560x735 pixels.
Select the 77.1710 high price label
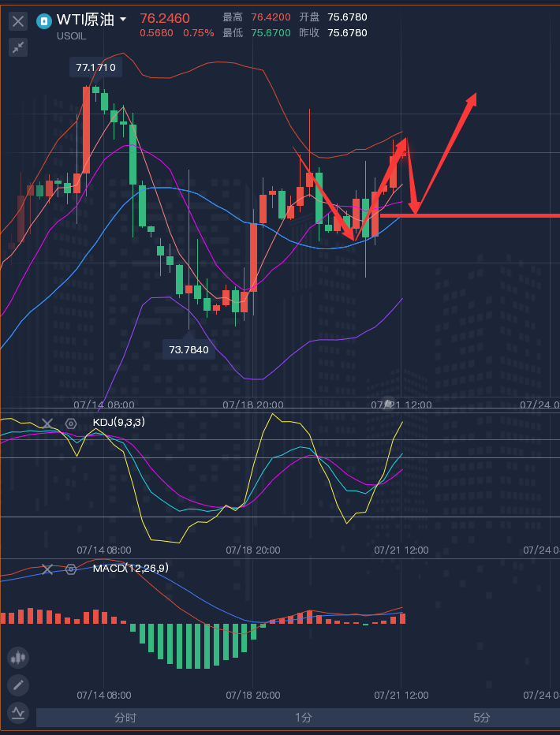(x=95, y=68)
